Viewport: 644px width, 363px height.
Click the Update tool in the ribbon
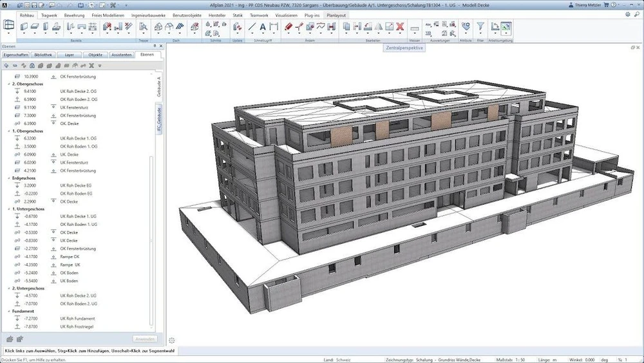click(x=237, y=27)
